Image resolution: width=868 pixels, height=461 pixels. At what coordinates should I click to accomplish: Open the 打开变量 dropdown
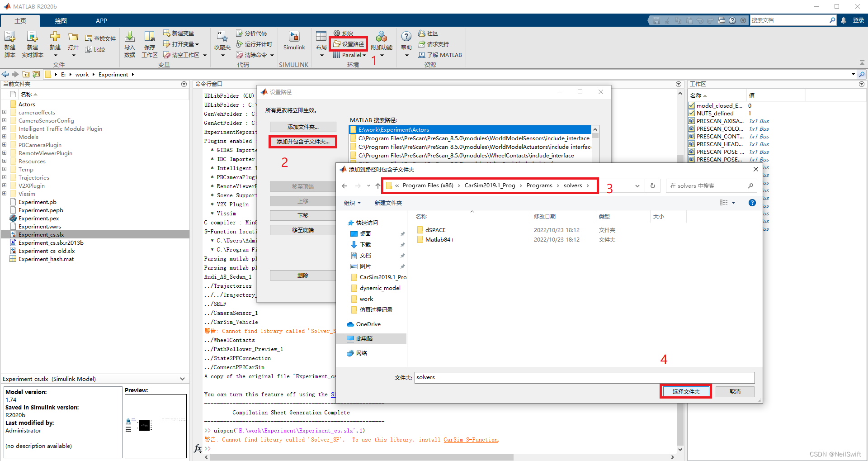pyautogui.click(x=181, y=44)
